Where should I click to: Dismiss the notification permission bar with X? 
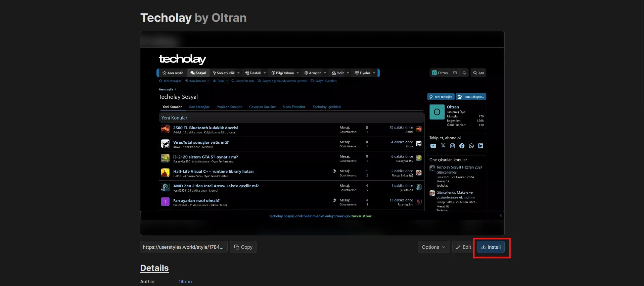pos(501,216)
